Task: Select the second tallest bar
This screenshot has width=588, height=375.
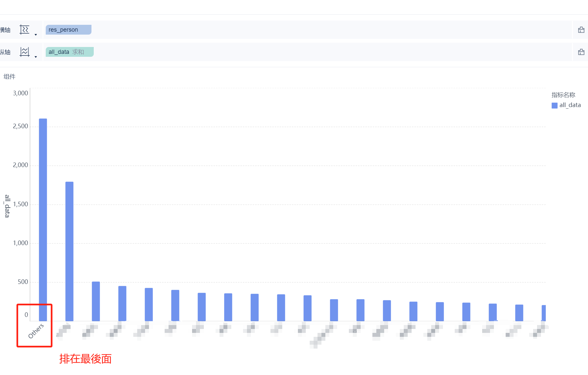Action: [69, 251]
